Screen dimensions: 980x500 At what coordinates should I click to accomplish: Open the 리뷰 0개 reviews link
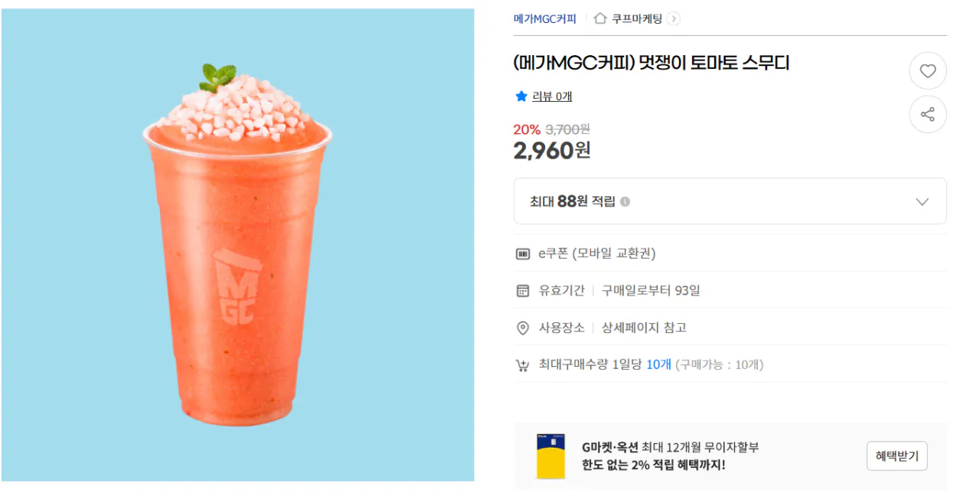coord(552,96)
